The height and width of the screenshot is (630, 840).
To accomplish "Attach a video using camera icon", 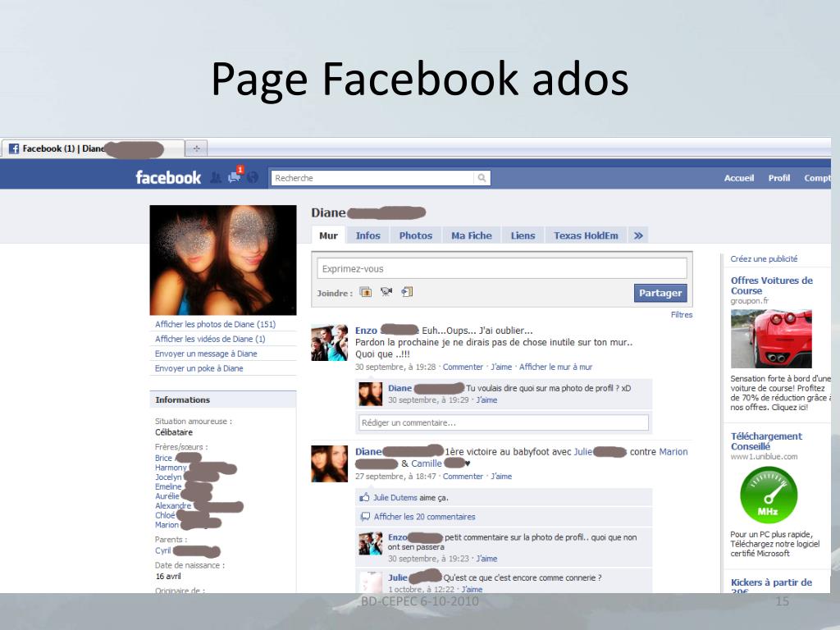I will tap(386, 292).
